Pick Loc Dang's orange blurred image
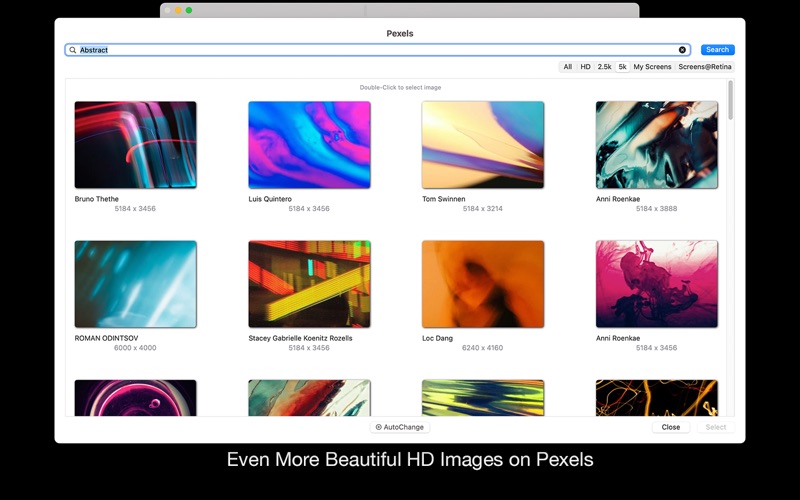Image resolution: width=800 pixels, height=500 pixels. click(483, 284)
